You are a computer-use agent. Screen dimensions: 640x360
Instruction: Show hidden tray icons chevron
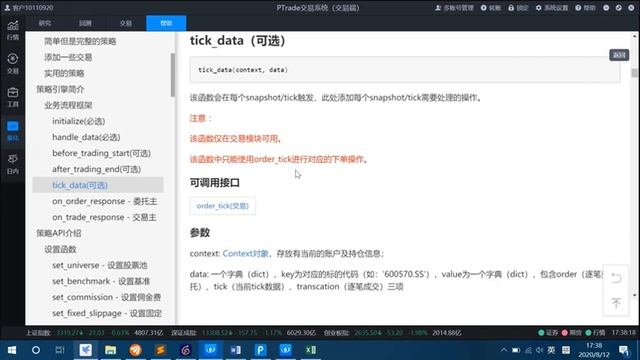point(504,350)
